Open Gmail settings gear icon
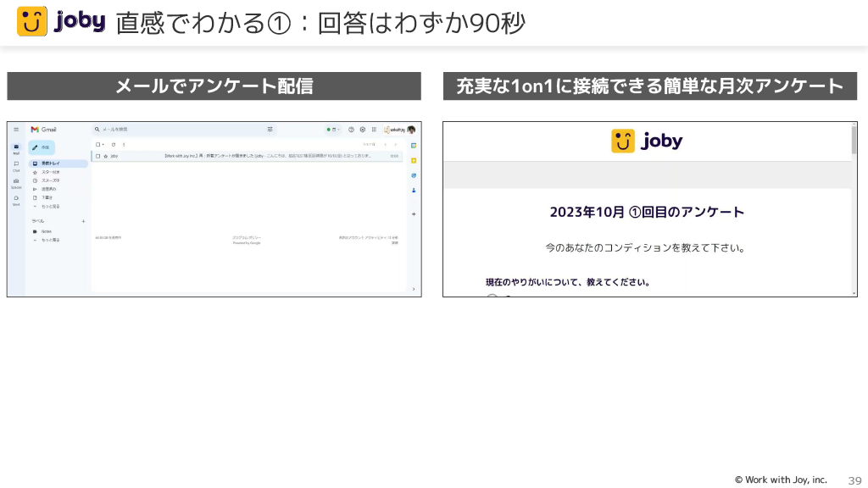 tap(362, 130)
